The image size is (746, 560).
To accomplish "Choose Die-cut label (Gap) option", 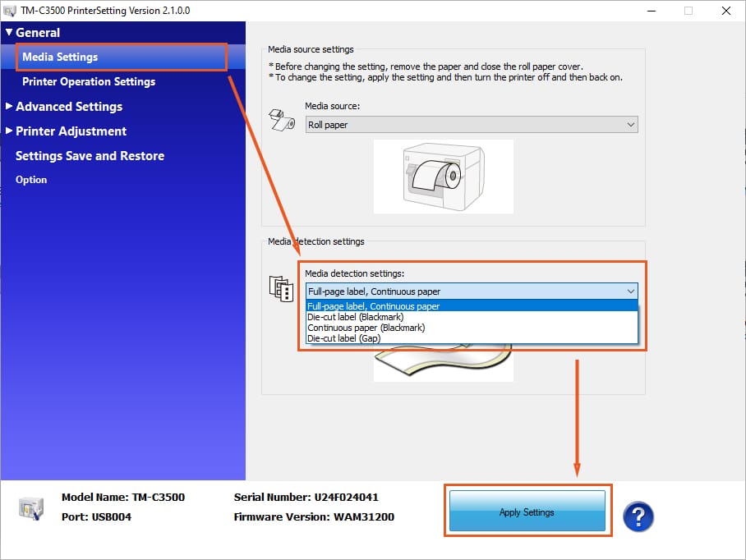I will 472,338.
